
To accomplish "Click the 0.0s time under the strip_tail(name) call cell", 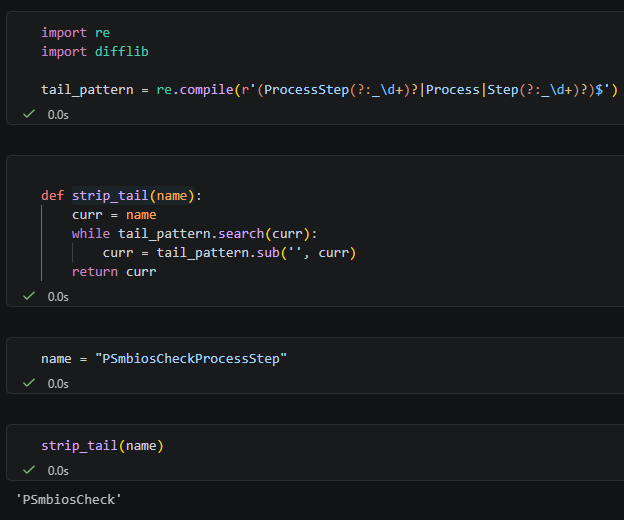I will (x=58, y=470).
